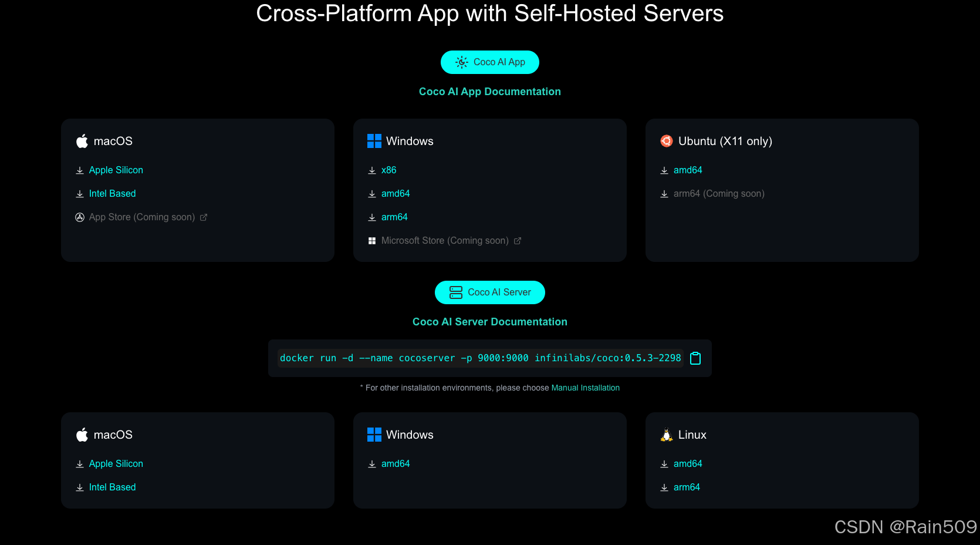The image size is (980, 545).
Task: Open Coco AI App Documentation link
Action: pyautogui.click(x=490, y=92)
